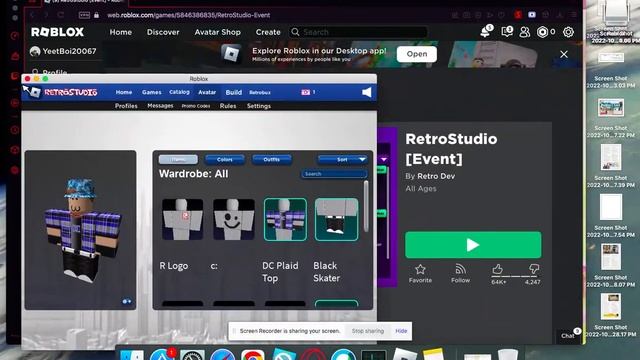640x360 pixels.
Task: Select the R Logo item thumbnail
Action: pyautogui.click(x=182, y=219)
